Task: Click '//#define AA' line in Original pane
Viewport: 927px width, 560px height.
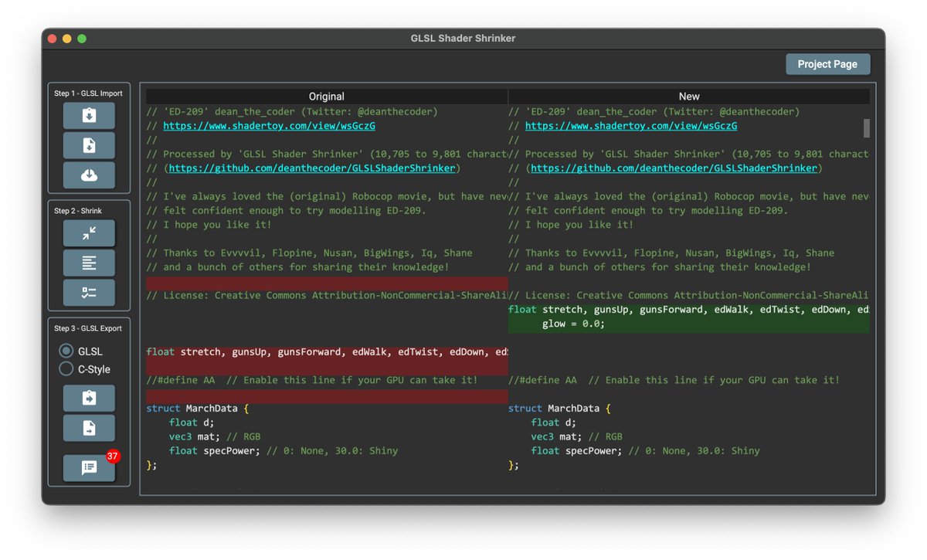Action: click(312, 380)
